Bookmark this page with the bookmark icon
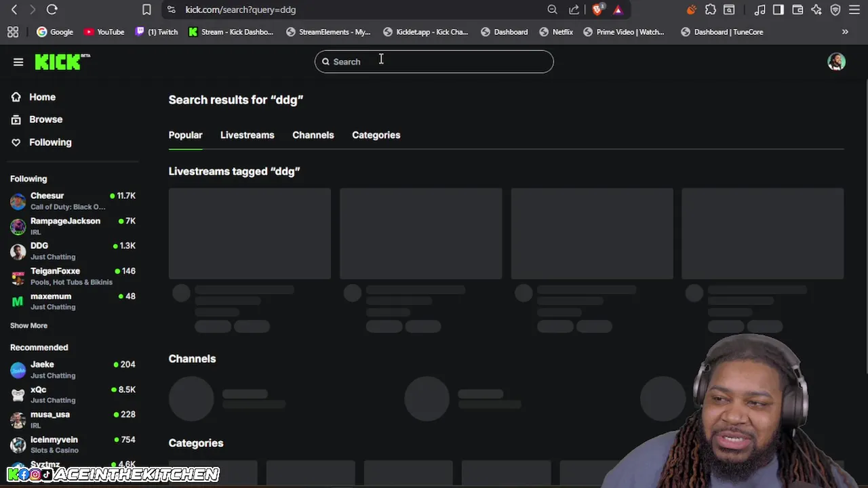The height and width of the screenshot is (488, 868). [146, 9]
